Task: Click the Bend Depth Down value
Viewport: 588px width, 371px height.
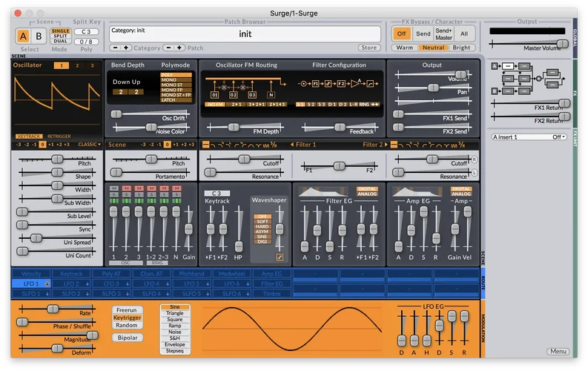Action: click(121, 92)
